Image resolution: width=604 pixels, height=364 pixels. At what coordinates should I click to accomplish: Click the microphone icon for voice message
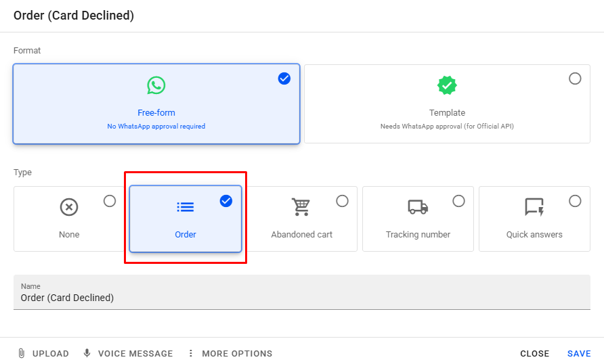tap(87, 353)
